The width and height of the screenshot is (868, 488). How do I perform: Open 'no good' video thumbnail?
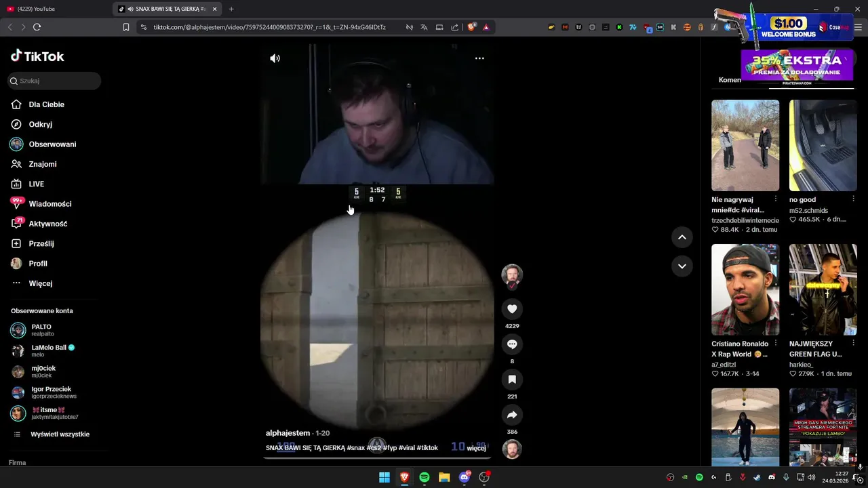823,146
